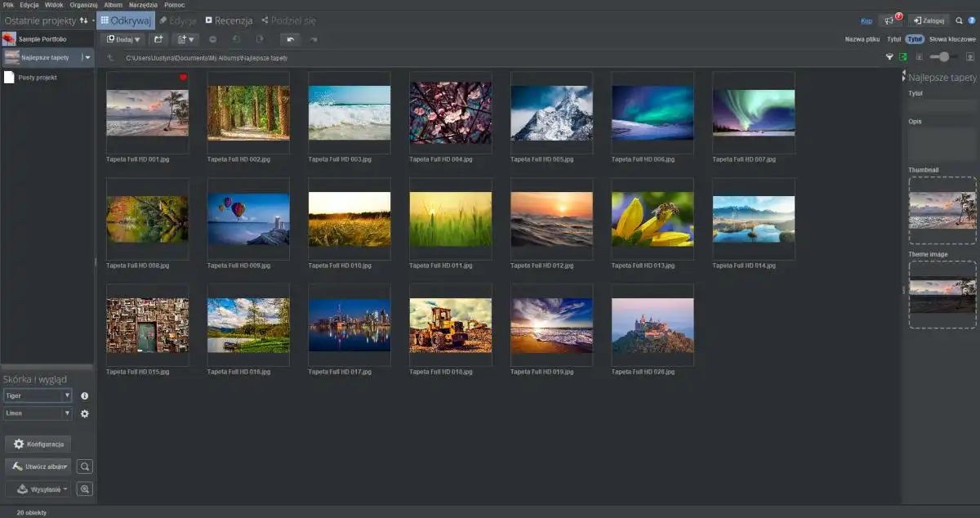Open skin settings gear beside Linen
Viewport: 980px width, 518px height.
tap(84, 413)
